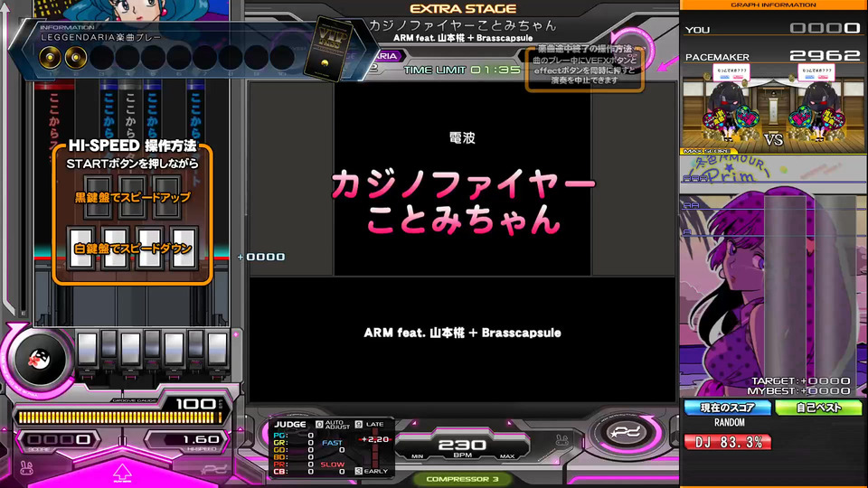868x488 pixels.
Task: Click the groove gauge yellow bar
Action: point(119,418)
